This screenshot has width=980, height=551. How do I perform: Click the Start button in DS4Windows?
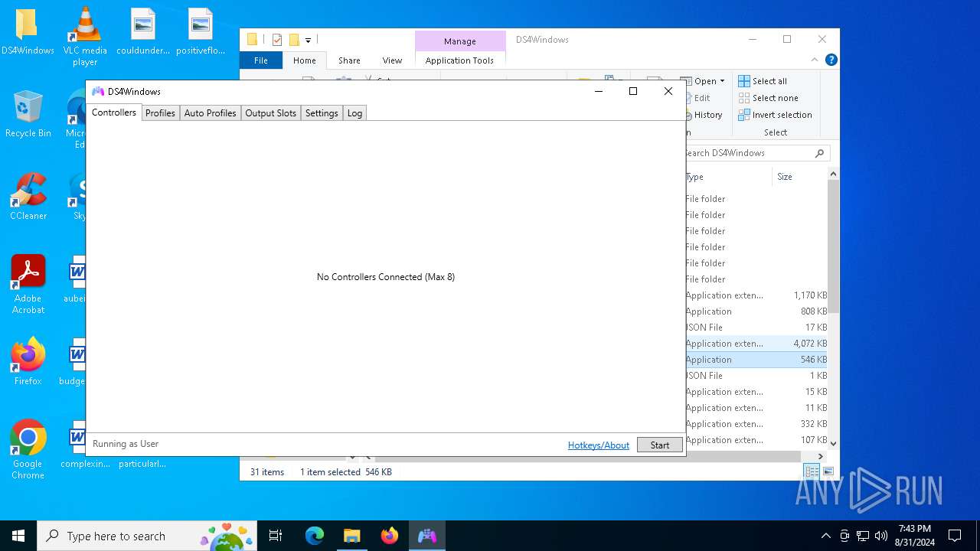tap(660, 445)
